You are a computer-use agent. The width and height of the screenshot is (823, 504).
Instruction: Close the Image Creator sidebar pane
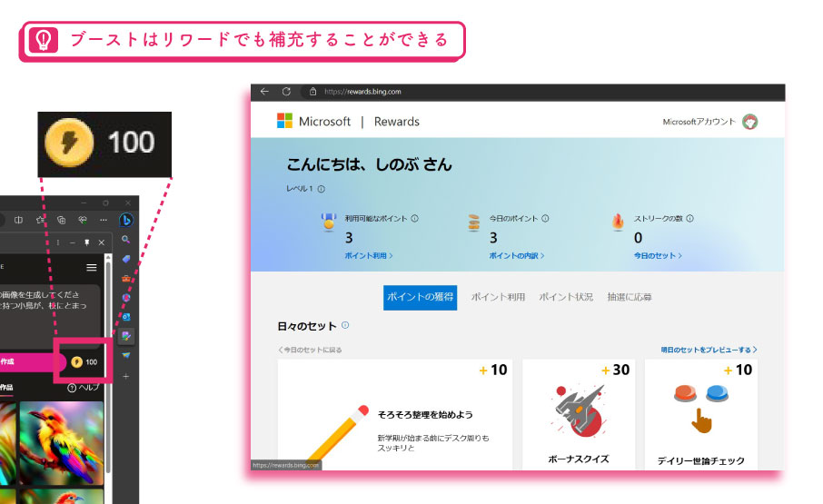(102, 242)
